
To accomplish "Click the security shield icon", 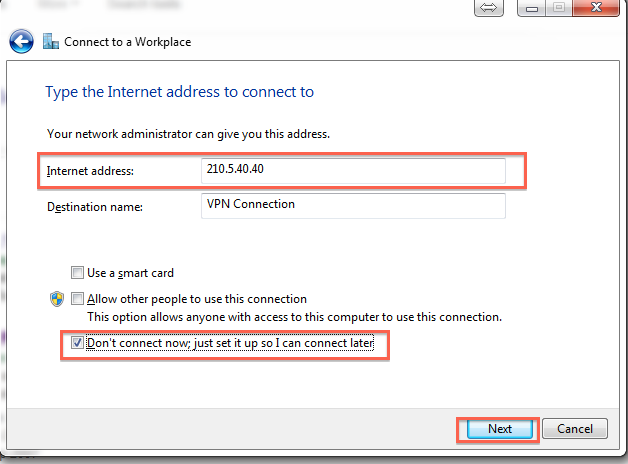I will (57, 299).
